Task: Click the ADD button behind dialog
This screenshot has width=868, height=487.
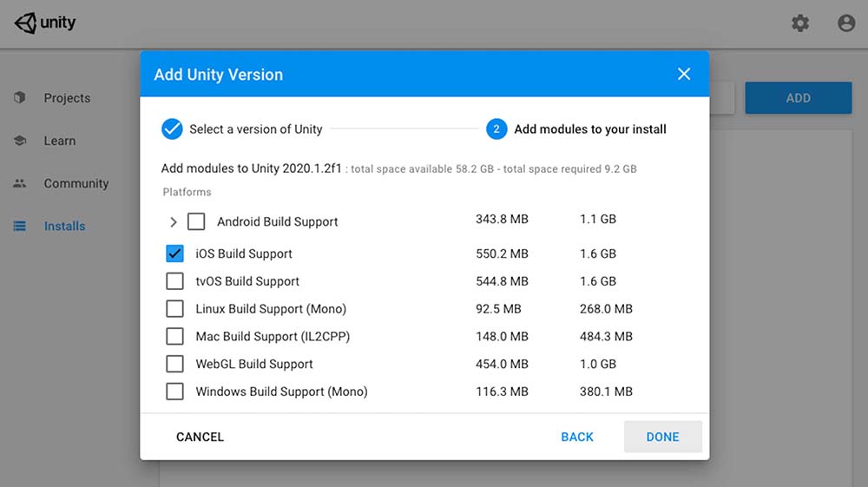Action: pyautogui.click(x=799, y=98)
